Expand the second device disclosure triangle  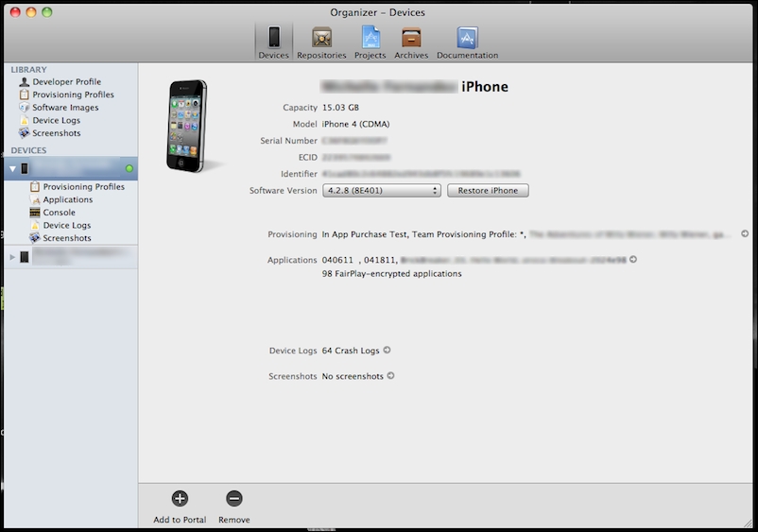click(x=12, y=257)
